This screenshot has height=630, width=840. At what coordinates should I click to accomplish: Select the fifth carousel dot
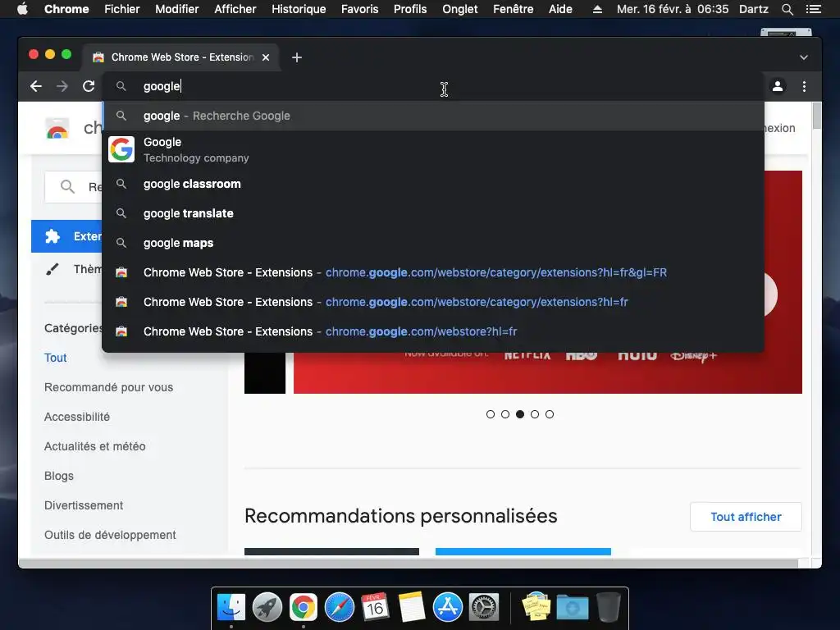point(549,414)
